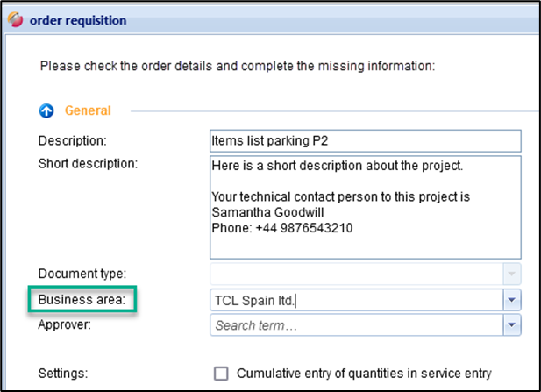Screen dimensions: 541x392
Task: Click the Document type combo box field
Action: [x=355, y=274]
